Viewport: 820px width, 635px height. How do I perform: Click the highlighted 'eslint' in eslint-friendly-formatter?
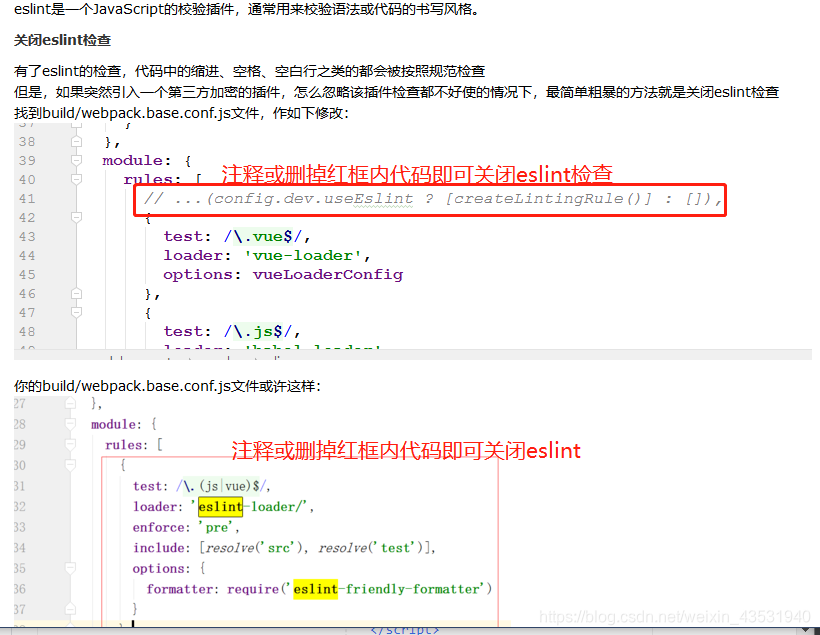[x=315, y=589]
